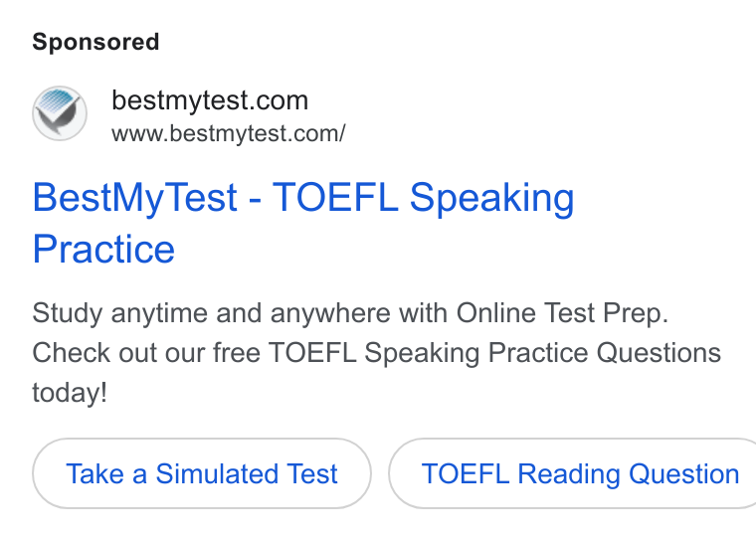Click the round site logo beside bestmytest.com

(60, 113)
